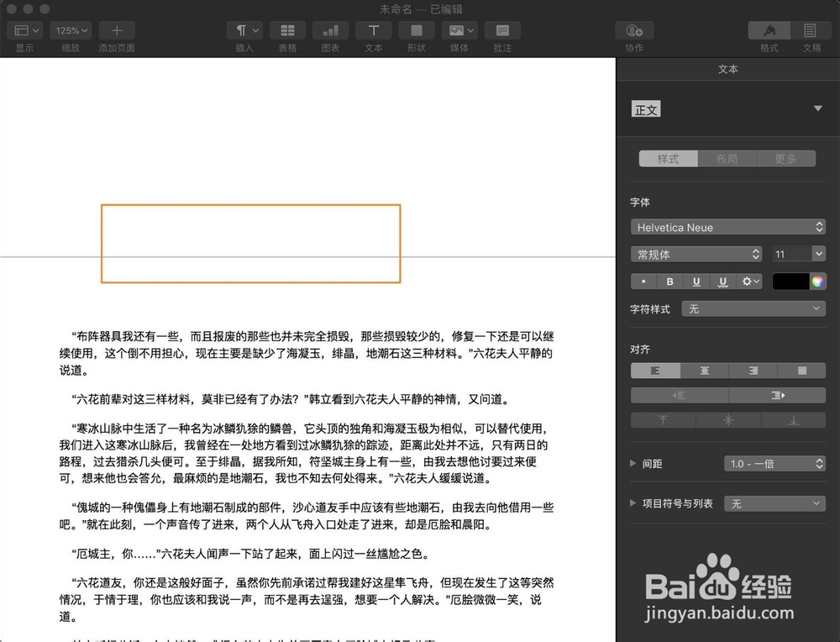Open the Helvetica Neue font dropdown
The width and height of the screenshot is (840, 642).
click(727, 226)
